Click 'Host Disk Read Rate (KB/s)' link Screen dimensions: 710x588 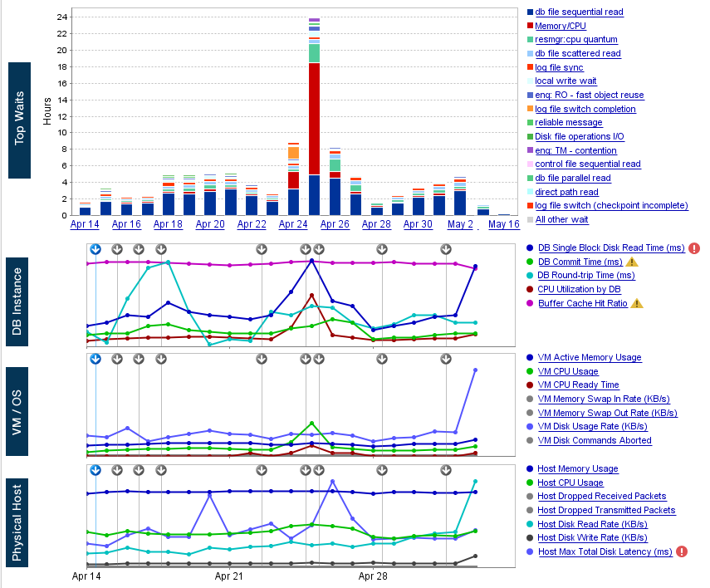pos(592,524)
